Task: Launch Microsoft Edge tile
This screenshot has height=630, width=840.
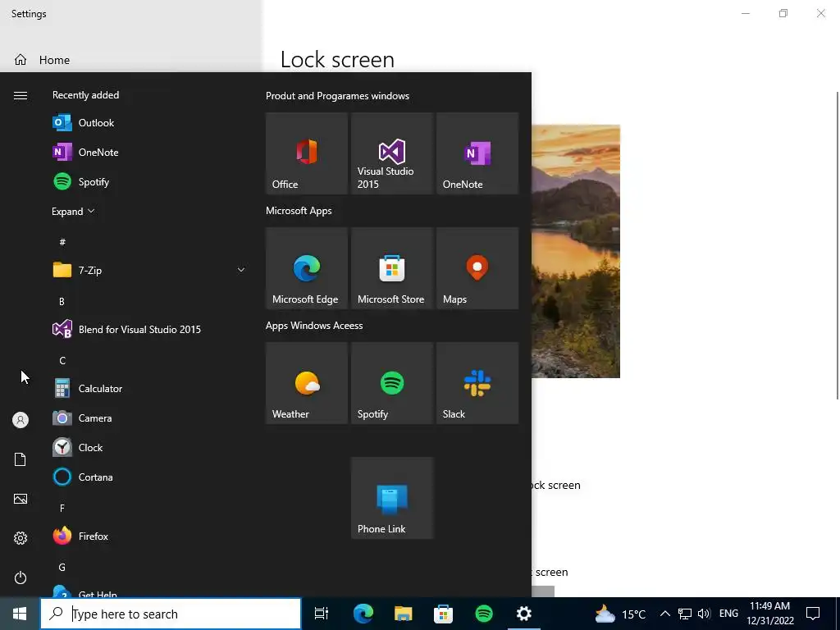Action: pyautogui.click(x=307, y=268)
